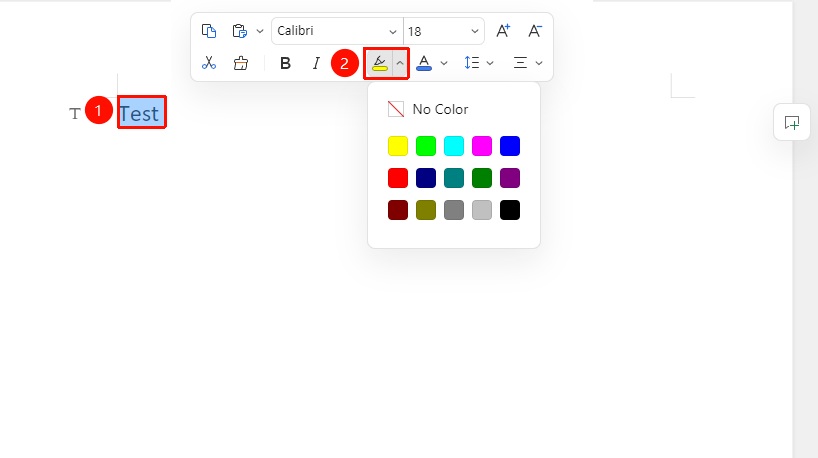Pick the cyan highlight swatch
The width and height of the screenshot is (818, 458).
(454, 146)
